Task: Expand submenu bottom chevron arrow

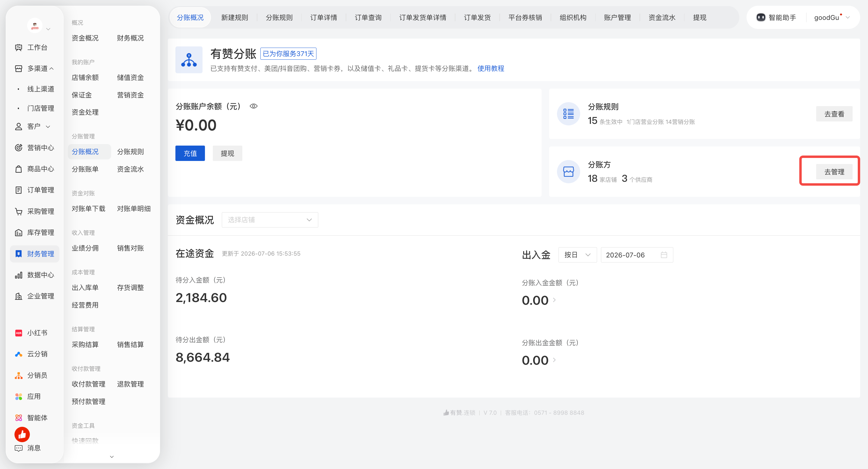Action: [112, 457]
